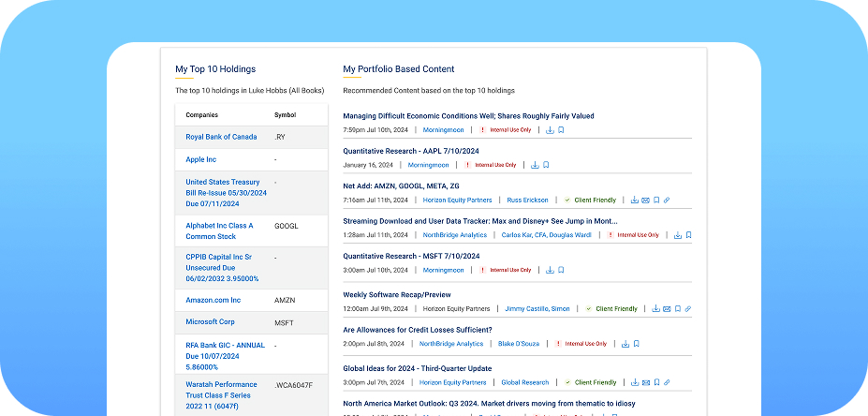Click the AMZN symbol cell
Screen dimensions: 868x416
tap(285, 300)
